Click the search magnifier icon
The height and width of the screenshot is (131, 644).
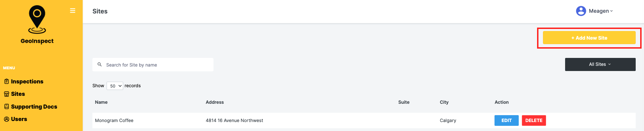point(100,64)
